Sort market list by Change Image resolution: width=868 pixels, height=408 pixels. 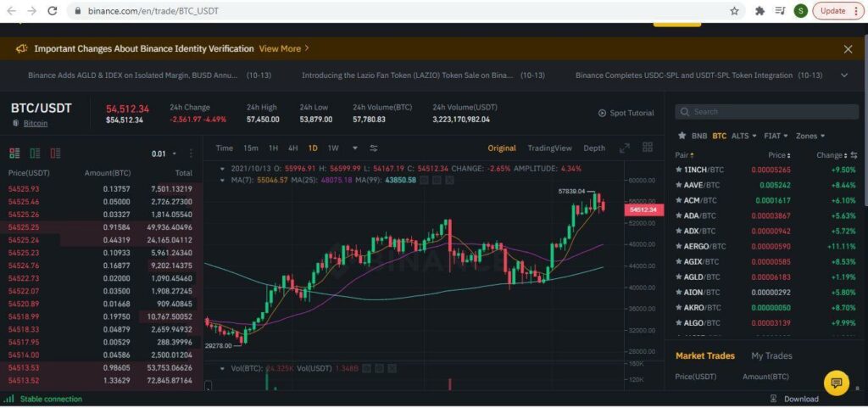point(832,155)
